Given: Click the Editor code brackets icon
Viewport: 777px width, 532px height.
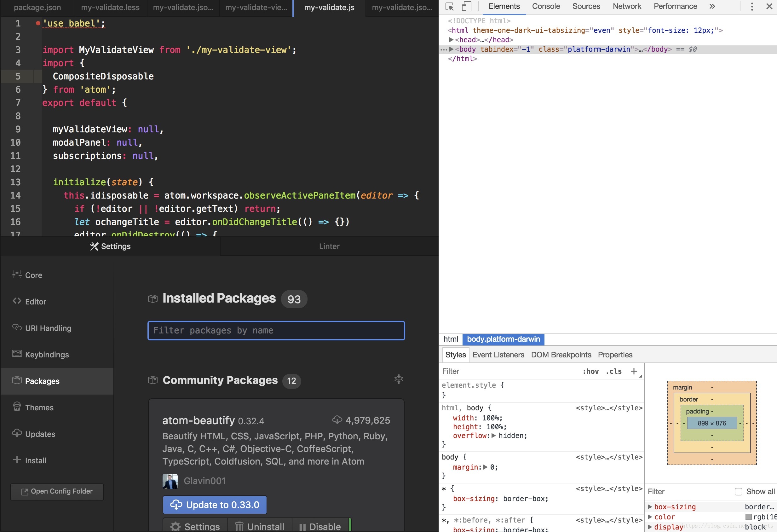Looking at the screenshot, I should point(17,301).
